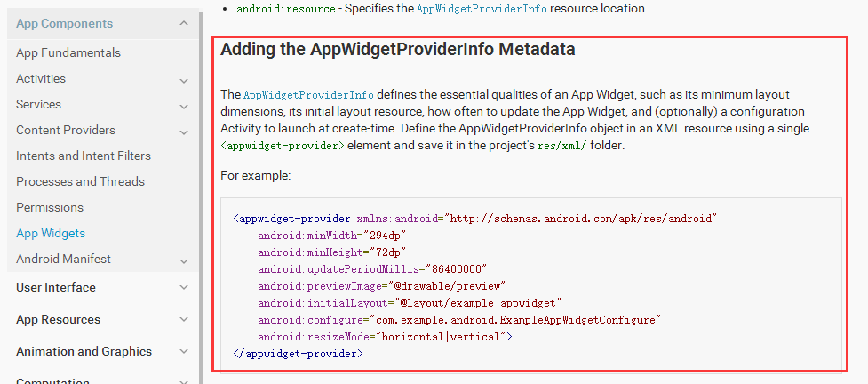Expand the Activities submenu chevron

tap(183, 80)
